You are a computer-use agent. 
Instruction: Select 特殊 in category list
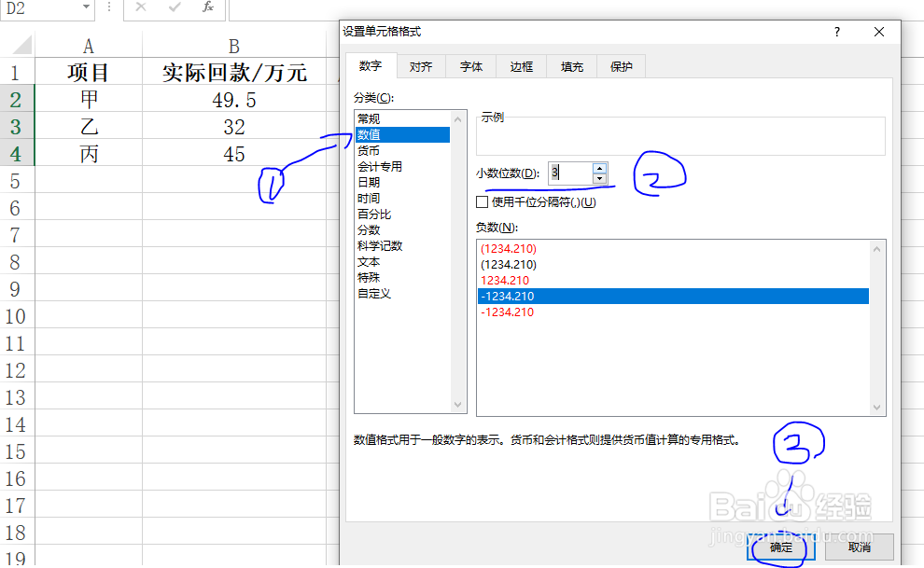pyautogui.click(x=403, y=278)
